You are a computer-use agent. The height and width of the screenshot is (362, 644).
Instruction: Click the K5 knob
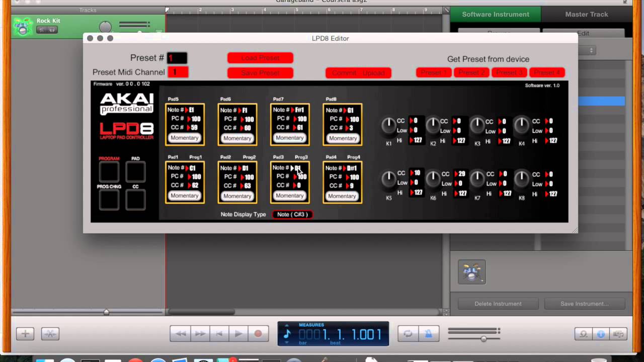point(388,179)
